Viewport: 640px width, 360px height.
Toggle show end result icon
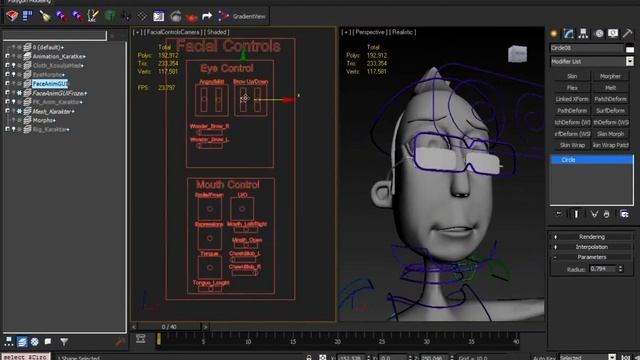(x=576, y=214)
